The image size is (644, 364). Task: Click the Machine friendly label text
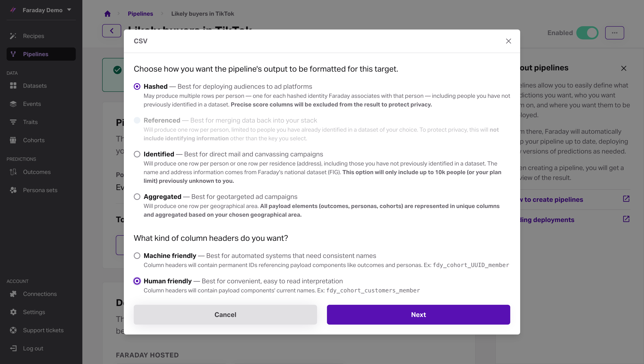click(170, 256)
